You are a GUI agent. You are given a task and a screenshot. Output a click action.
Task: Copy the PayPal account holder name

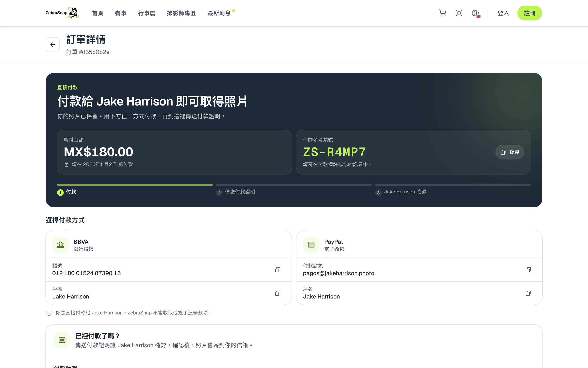tap(528, 293)
